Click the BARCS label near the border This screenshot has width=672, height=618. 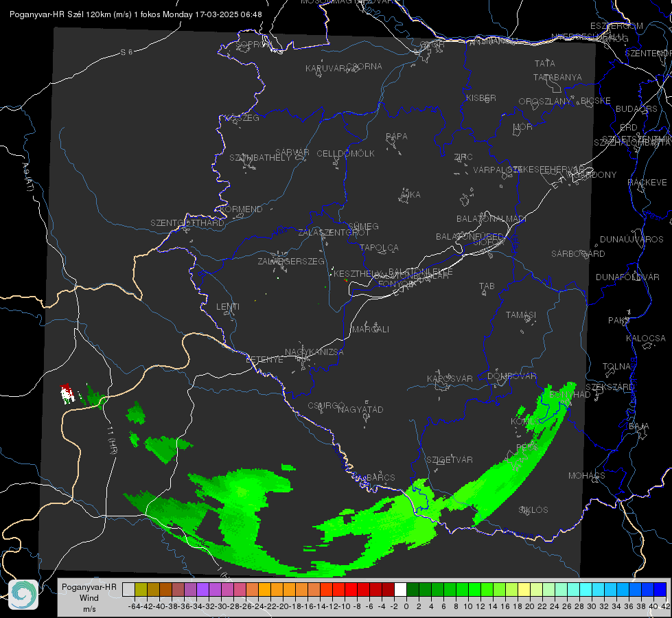(x=380, y=478)
